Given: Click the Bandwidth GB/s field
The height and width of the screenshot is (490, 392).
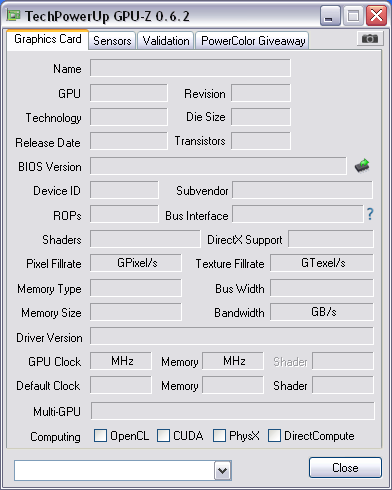Looking at the screenshot, I should 322,312.
